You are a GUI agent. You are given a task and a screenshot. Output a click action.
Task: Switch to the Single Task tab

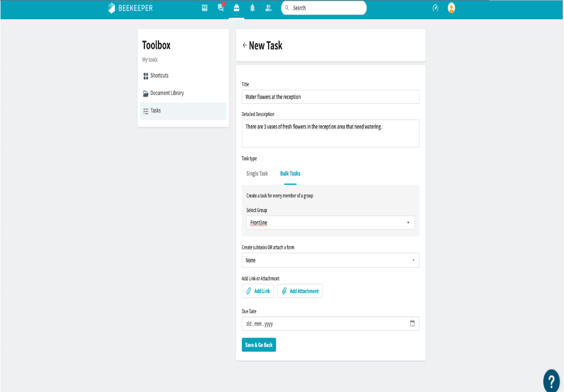257,174
